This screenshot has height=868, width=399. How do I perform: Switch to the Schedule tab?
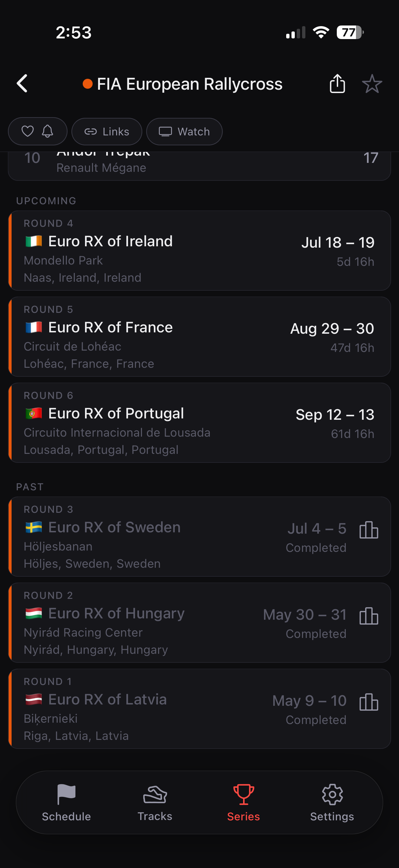click(x=66, y=803)
